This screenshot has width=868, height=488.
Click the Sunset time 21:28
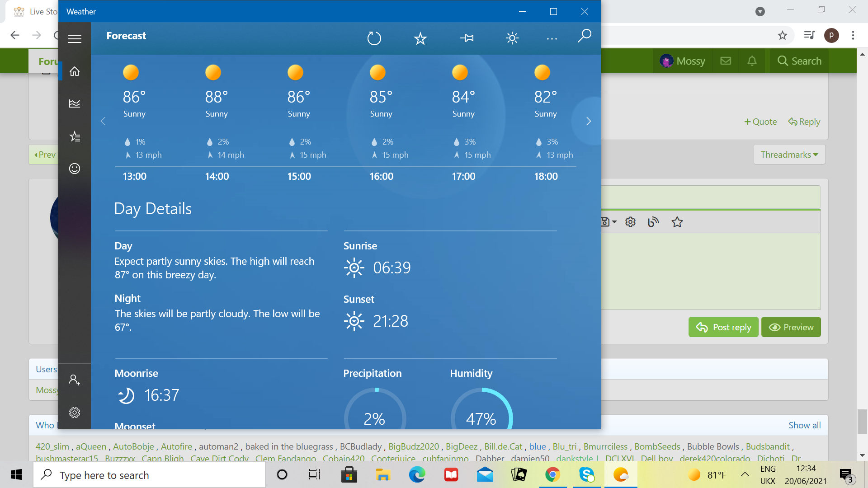click(x=391, y=321)
